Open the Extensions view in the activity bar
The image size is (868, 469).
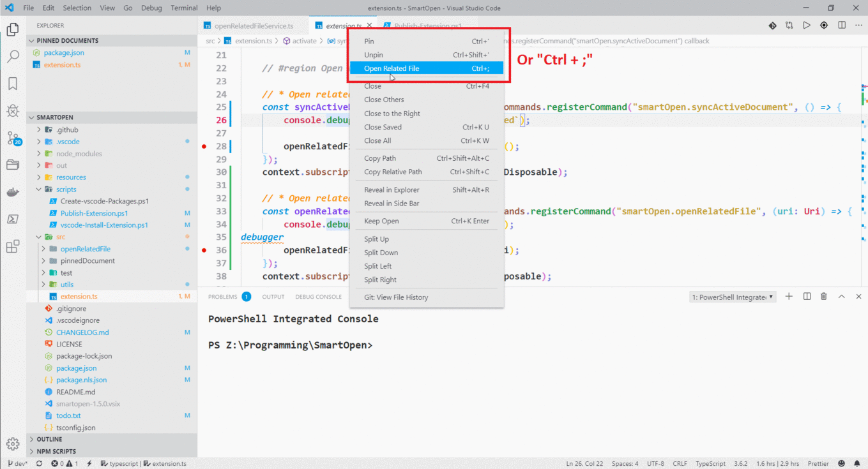pos(13,246)
